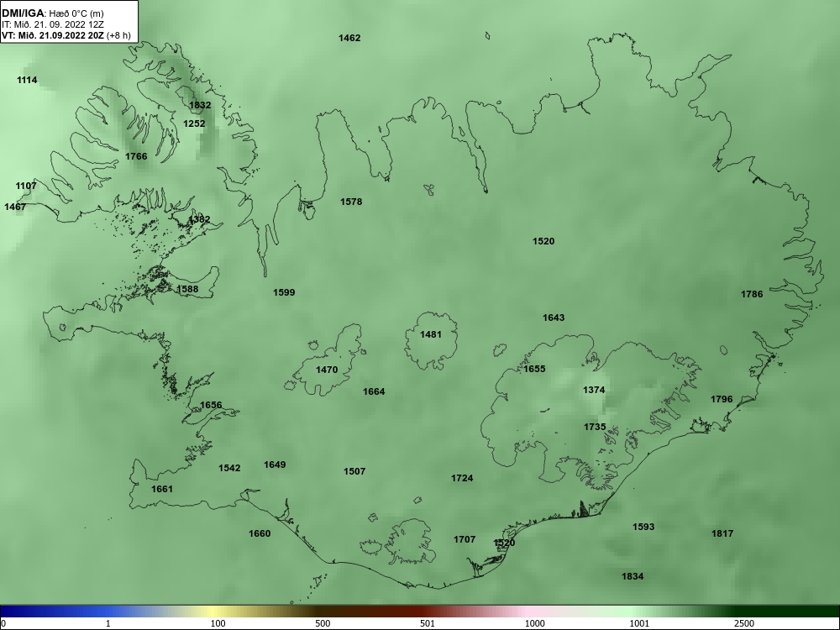Click the 1766 map value
Image resolution: width=840 pixels, height=630 pixels.
(136, 156)
